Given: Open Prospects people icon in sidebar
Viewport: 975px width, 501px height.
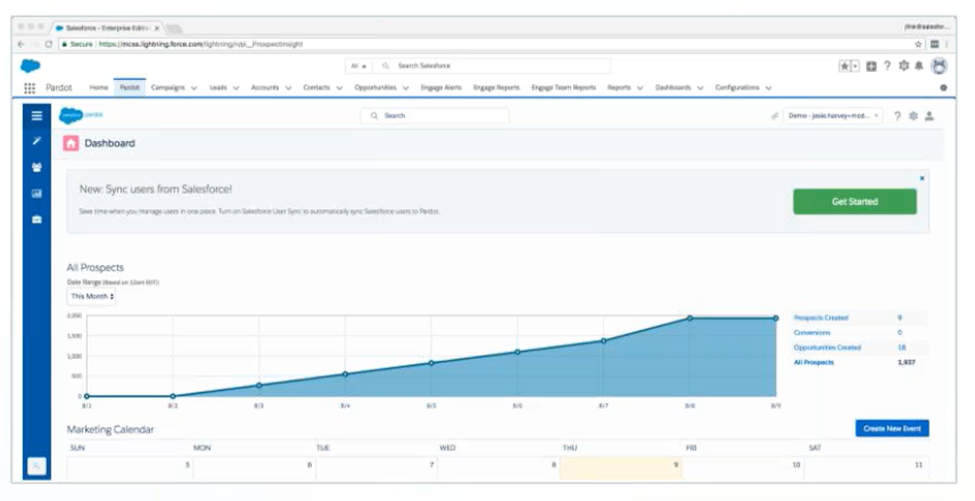Looking at the screenshot, I should [37, 167].
